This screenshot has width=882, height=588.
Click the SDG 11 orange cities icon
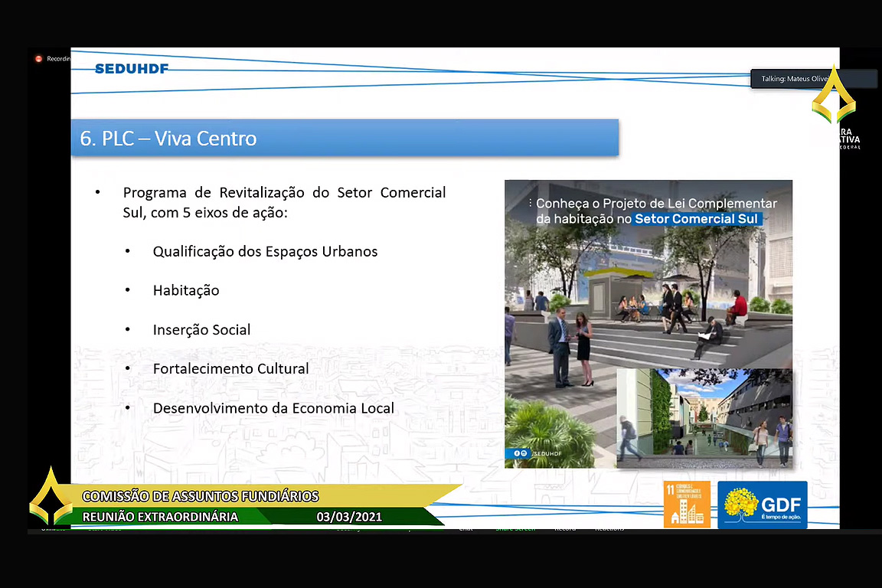[687, 504]
